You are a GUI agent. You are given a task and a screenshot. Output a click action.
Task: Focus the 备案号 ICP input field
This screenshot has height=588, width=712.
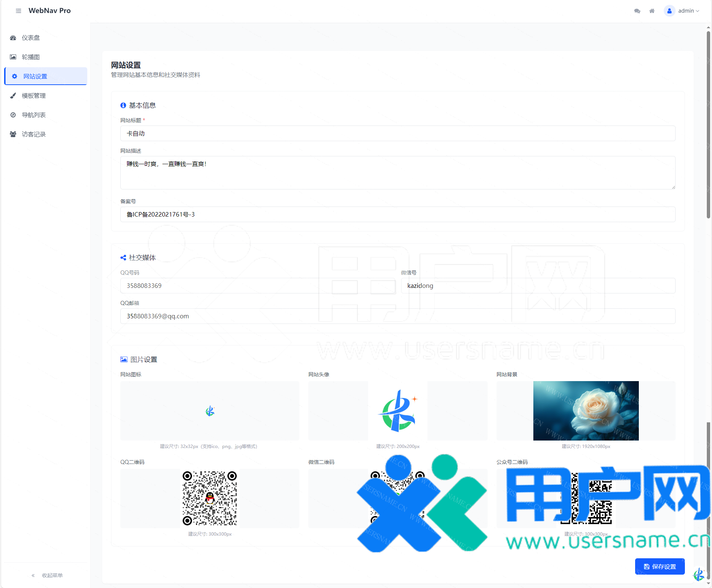[x=397, y=214]
